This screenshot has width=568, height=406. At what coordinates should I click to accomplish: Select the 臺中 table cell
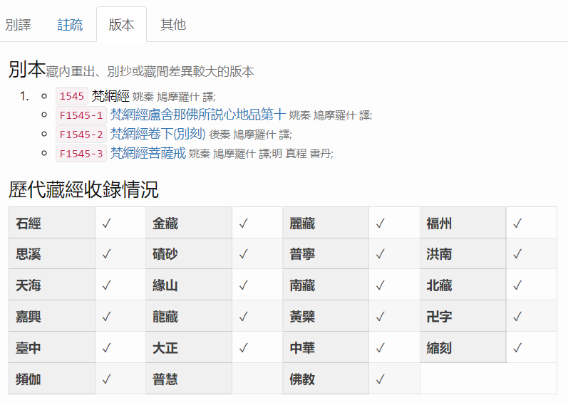point(52,347)
